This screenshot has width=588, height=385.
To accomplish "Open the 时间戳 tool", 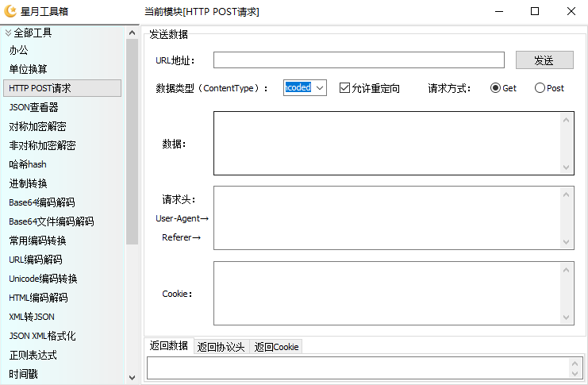I will [23, 374].
